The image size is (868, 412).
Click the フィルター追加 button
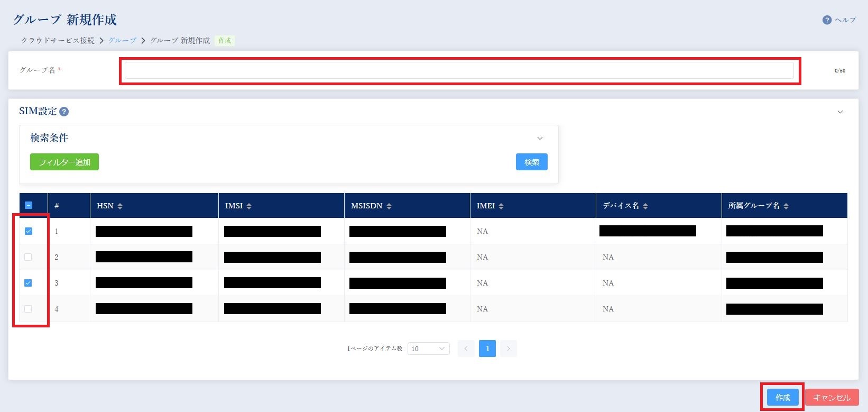pyautogui.click(x=64, y=162)
